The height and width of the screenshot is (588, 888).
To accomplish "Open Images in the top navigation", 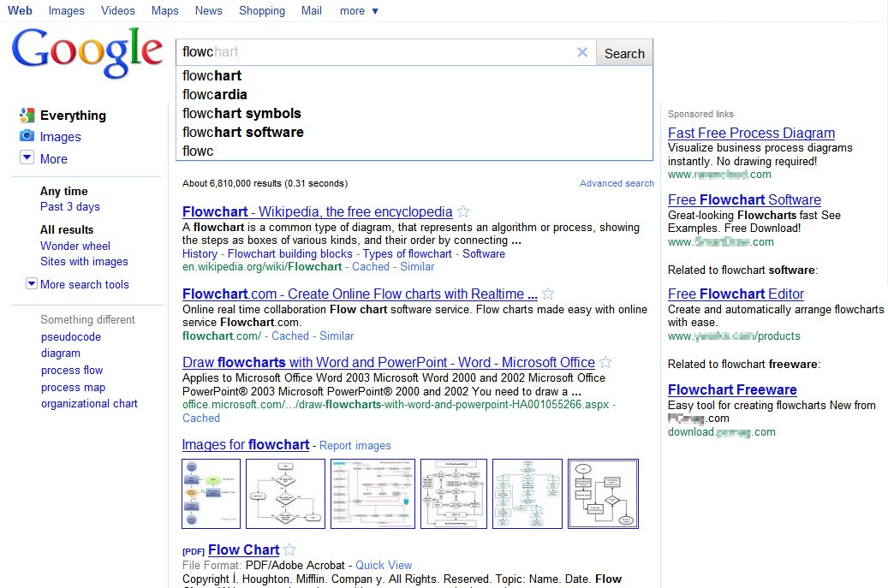I will click(x=66, y=11).
